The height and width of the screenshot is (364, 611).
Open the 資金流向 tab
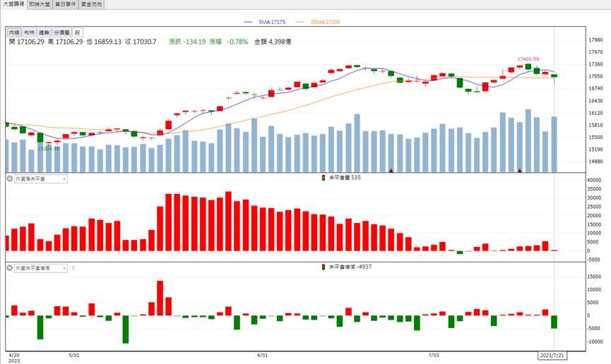[x=91, y=4]
